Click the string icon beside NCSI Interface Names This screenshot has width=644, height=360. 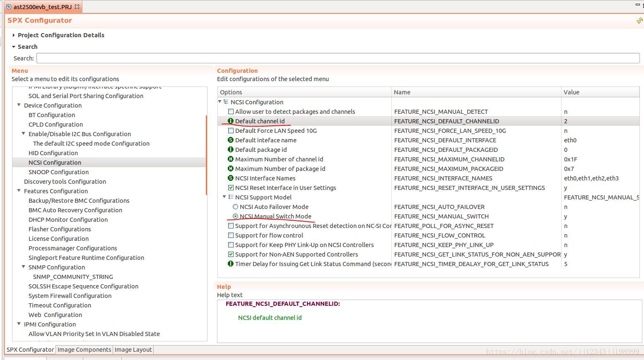pyautogui.click(x=231, y=178)
